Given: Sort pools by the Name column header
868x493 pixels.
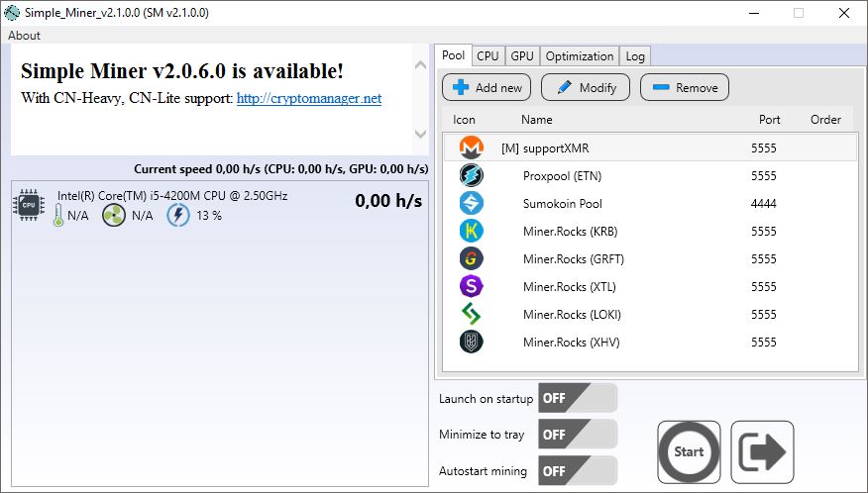Looking at the screenshot, I should [x=536, y=120].
